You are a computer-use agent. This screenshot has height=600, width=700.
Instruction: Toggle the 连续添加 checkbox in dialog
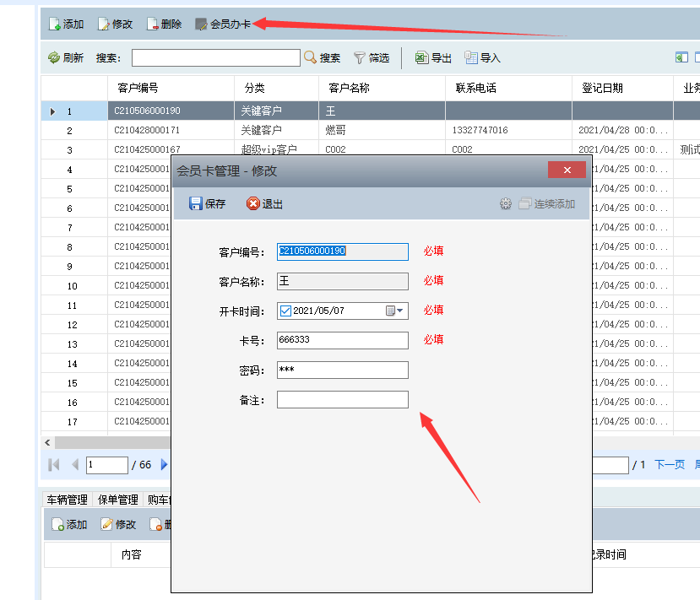(524, 203)
